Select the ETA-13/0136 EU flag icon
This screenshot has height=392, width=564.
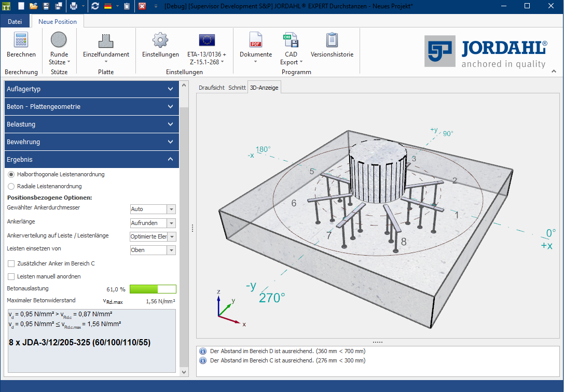click(x=207, y=40)
